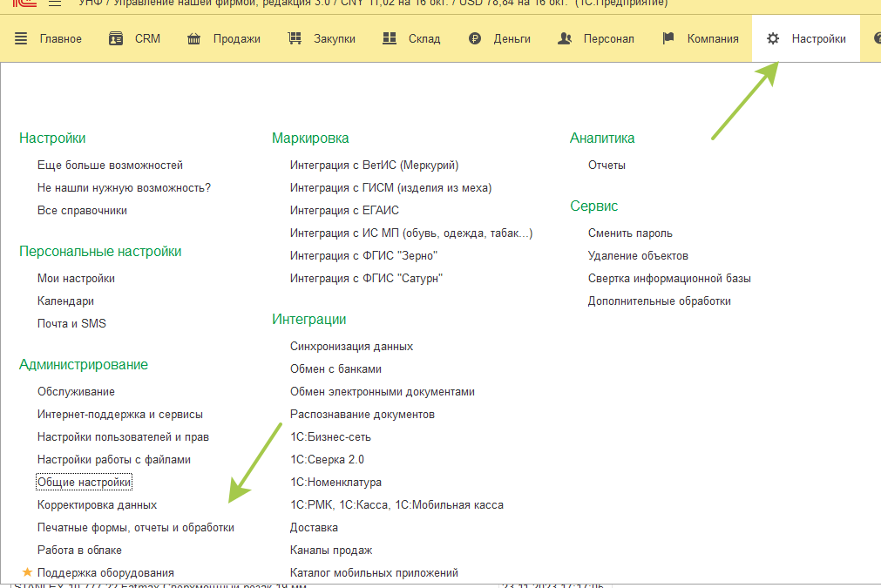
Task: Click the shopping cart icon for Закупки
Action: point(295,38)
